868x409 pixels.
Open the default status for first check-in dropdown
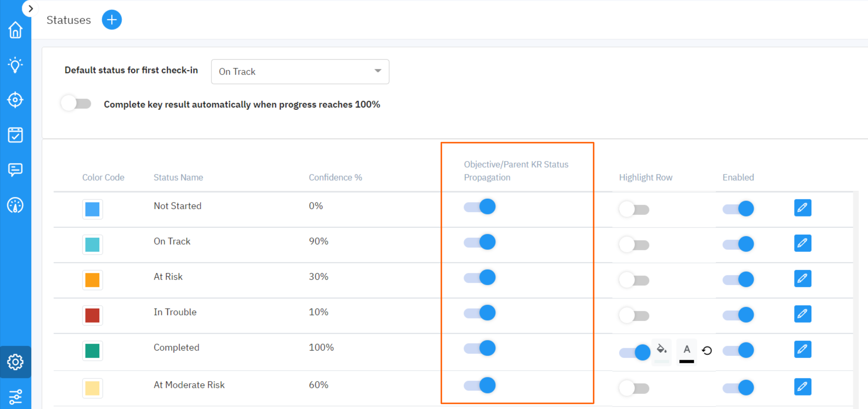300,71
